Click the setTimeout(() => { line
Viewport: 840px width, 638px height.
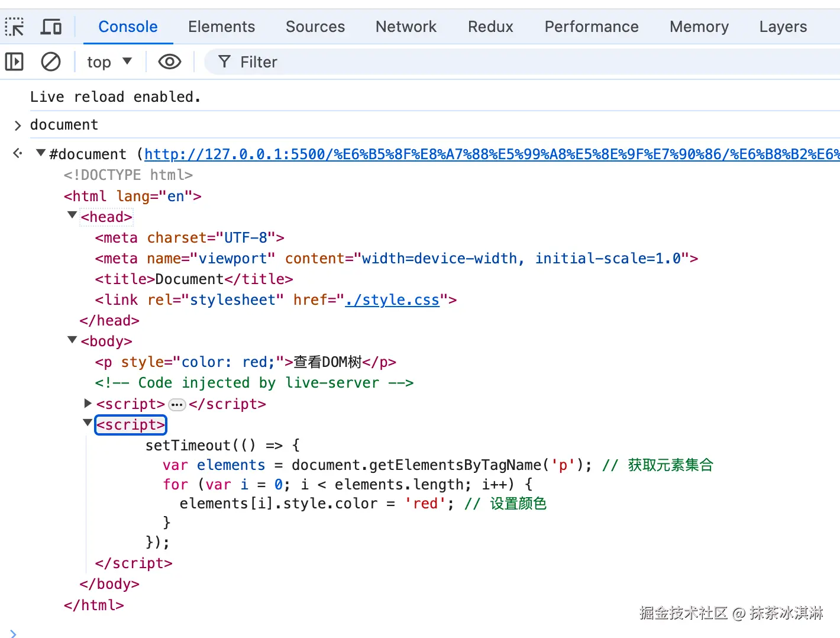[x=223, y=446]
